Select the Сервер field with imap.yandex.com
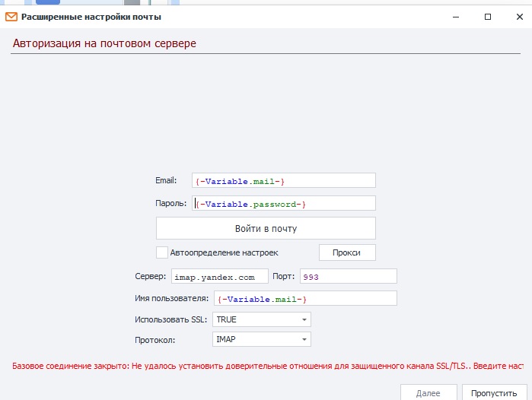The width and height of the screenshot is (532, 400). (219, 276)
